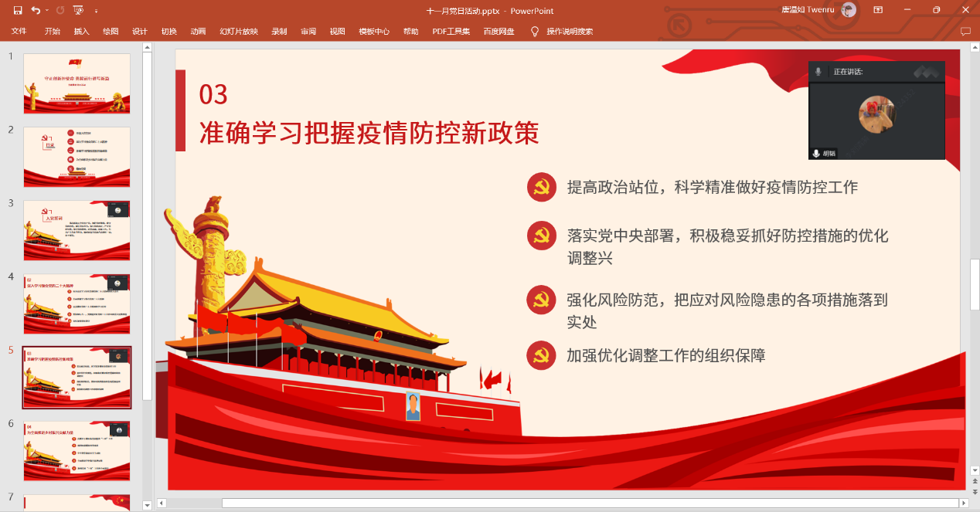Click the Undo arrow icon
The width and height of the screenshot is (980, 512).
click(x=36, y=11)
